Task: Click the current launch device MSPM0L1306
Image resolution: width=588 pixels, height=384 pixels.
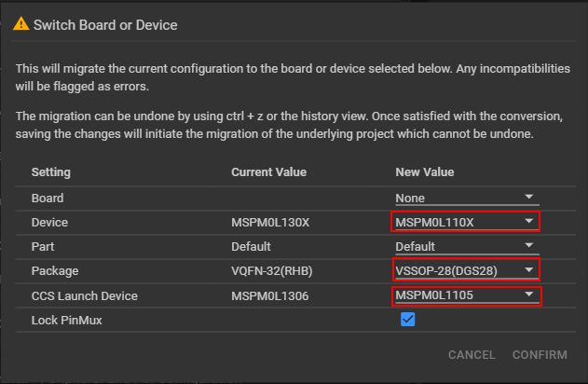Action: (269, 296)
